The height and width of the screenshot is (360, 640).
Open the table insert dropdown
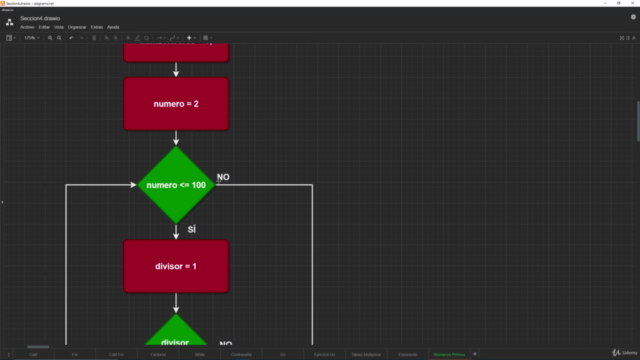tap(207, 38)
